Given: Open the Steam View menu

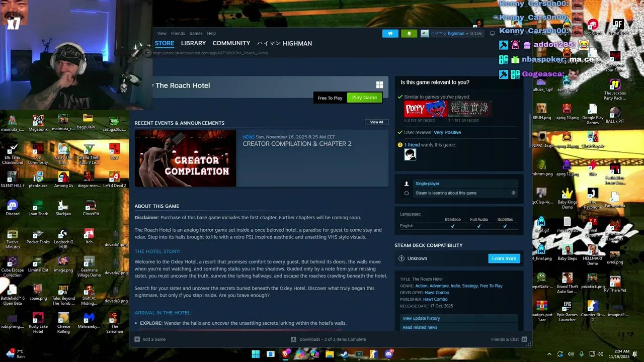Looking at the screenshot, I should point(162,34).
